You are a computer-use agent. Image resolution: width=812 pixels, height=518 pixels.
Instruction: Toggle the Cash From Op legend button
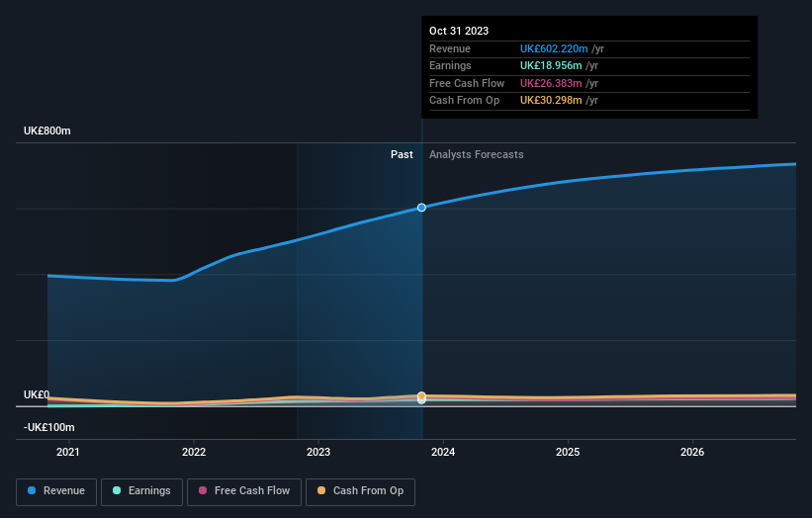click(360, 491)
